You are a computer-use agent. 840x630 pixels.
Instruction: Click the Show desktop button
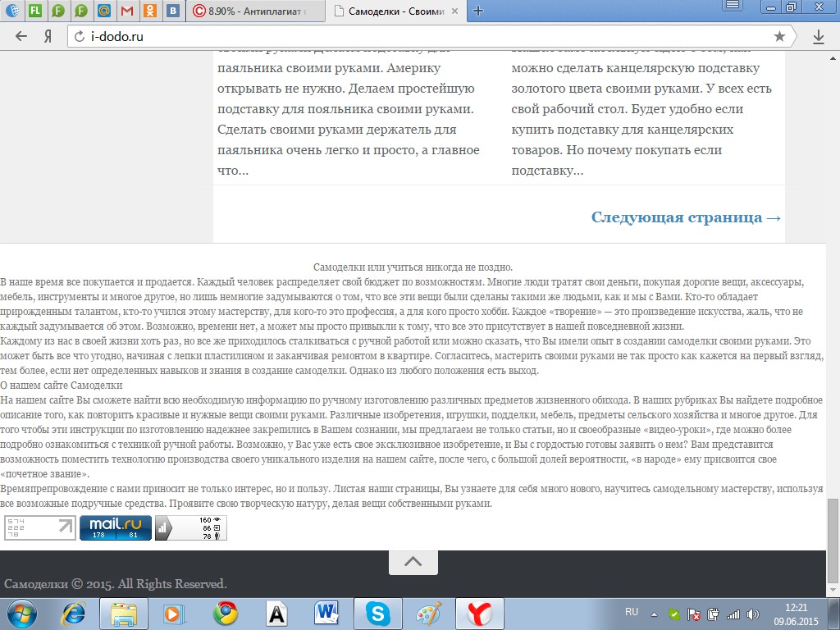(x=836, y=614)
